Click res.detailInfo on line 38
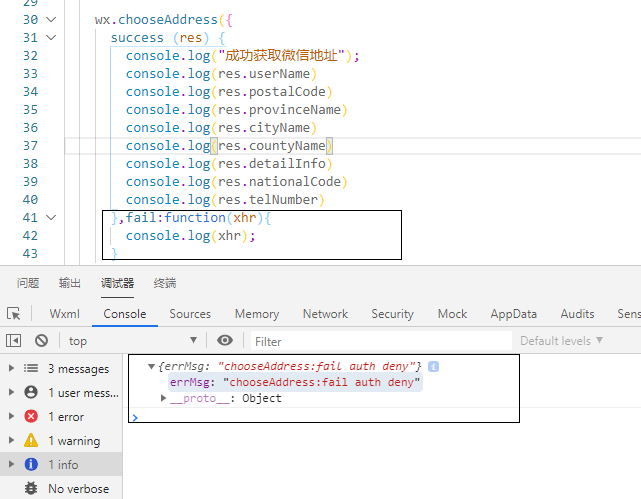641x499 pixels. click(271, 164)
